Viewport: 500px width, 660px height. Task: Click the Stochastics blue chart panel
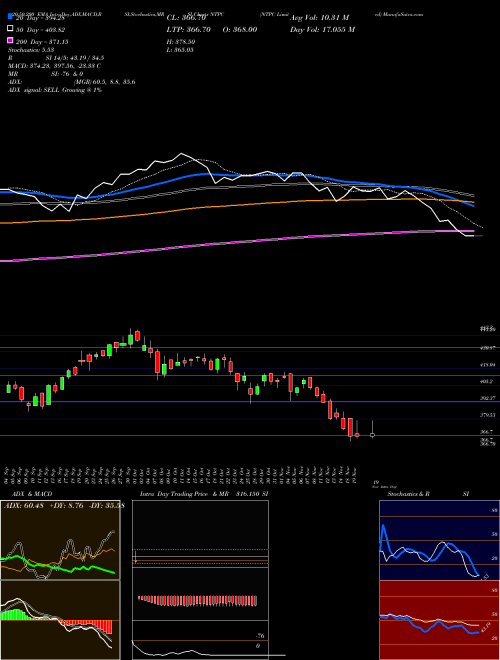(x=439, y=540)
